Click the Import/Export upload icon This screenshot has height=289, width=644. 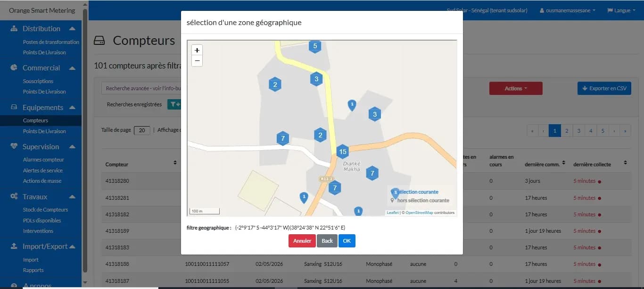point(14,246)
